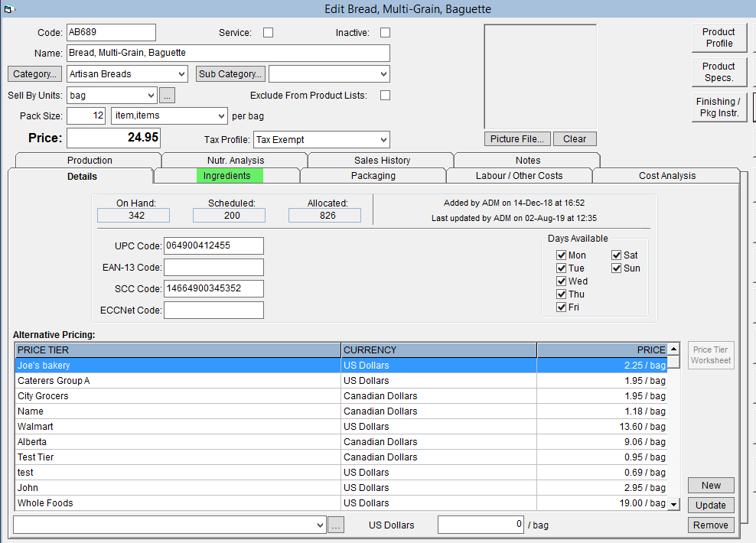Select the Alberta pricing row
Viewport: 756px width, 543px height.
(x=341, y=442)
